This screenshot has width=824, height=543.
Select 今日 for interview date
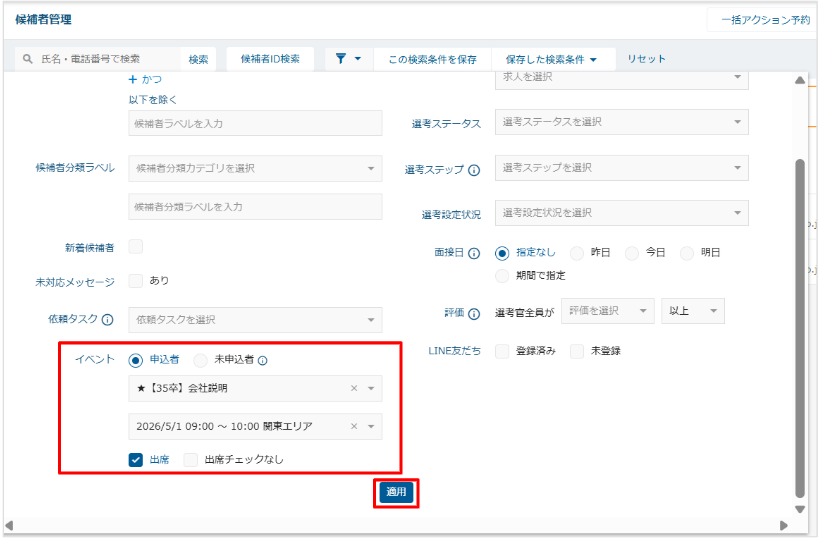coord(632,254)
